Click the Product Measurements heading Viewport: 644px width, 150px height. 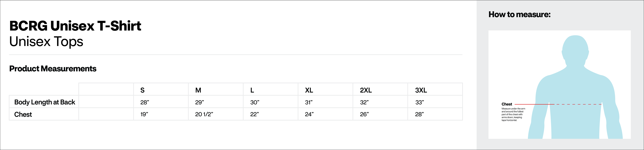coord(53,69)
